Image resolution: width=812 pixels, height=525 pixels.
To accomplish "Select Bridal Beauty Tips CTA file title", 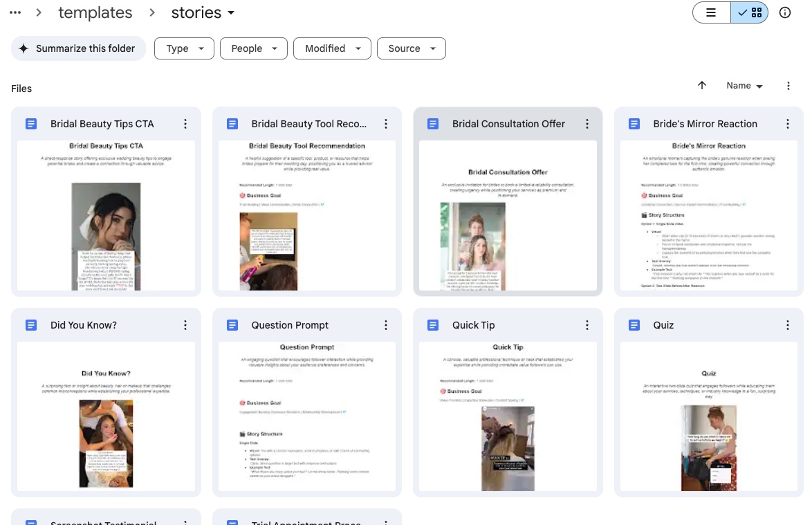I will (102, 124).
